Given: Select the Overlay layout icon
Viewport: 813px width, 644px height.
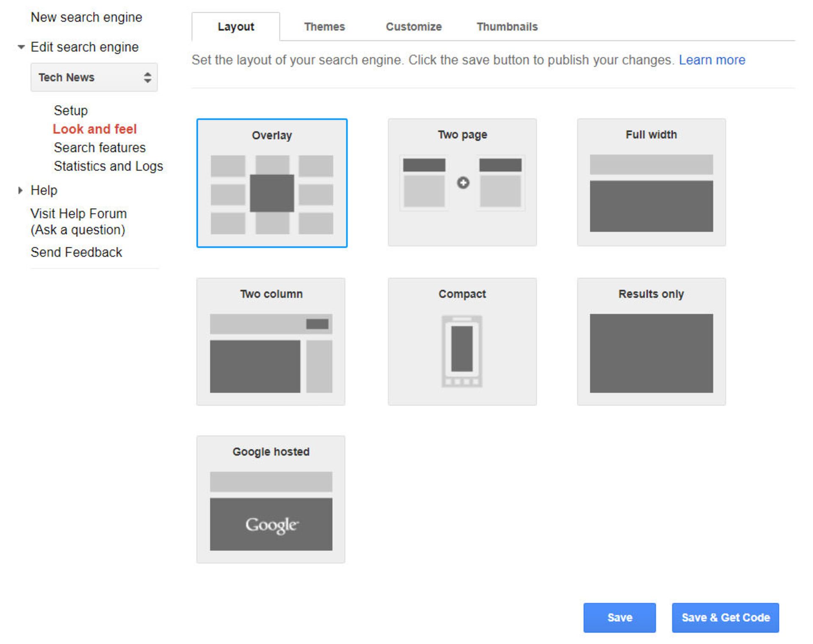Looking at the screenshot, I should (x=271, y=194).
